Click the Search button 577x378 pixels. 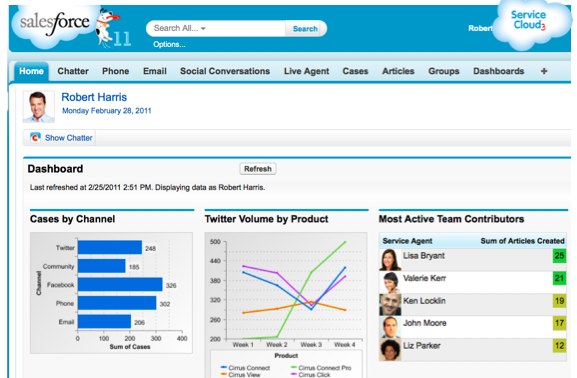[x=305, y=29]
